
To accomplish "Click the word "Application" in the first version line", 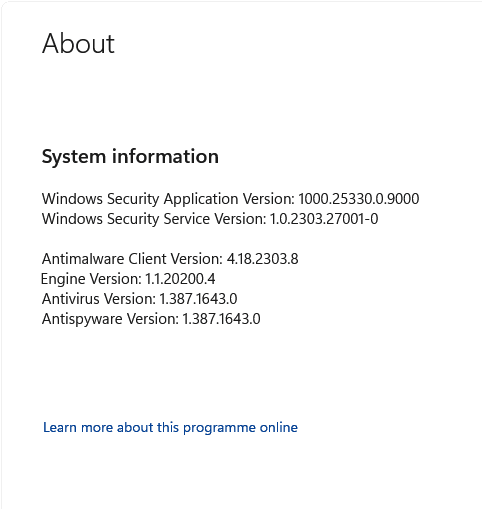I will click(x=201, y=199).
